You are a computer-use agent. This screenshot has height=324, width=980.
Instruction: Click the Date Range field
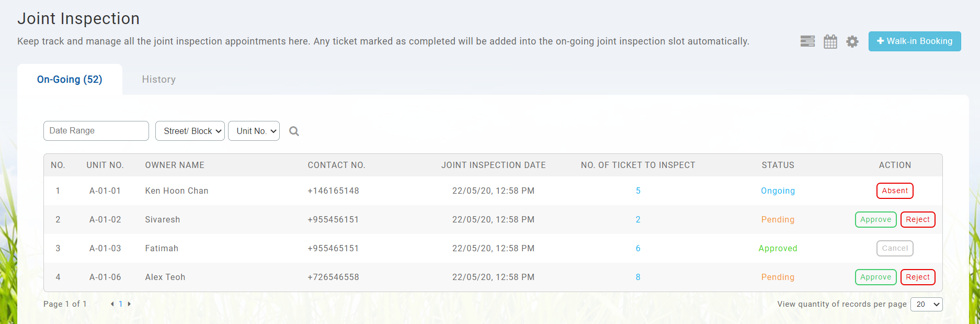96,131
